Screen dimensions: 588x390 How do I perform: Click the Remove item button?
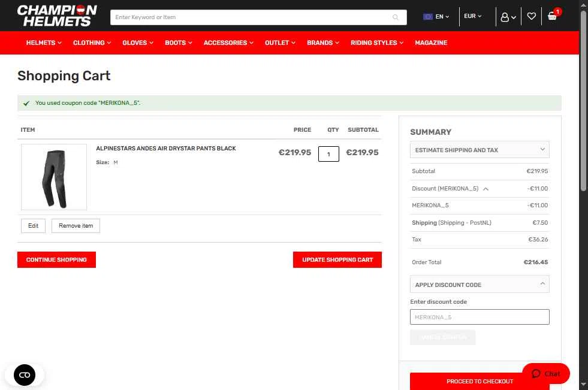[76, 226]
